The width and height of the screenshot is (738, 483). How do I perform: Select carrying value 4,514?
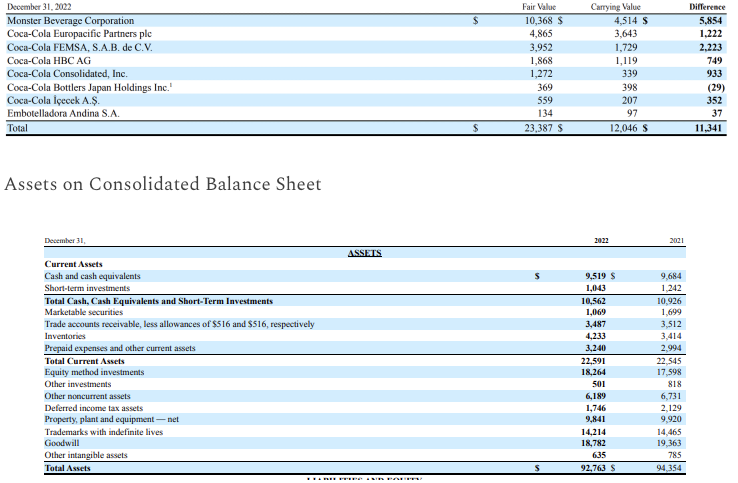pos(626,21)
